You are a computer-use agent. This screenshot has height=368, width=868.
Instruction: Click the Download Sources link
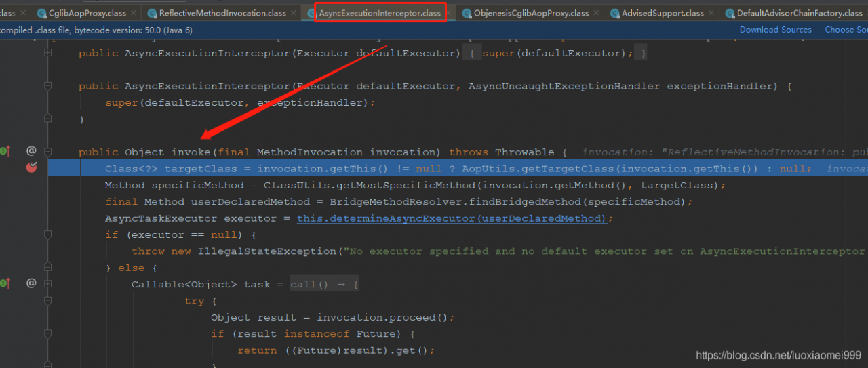coord(775,29)
